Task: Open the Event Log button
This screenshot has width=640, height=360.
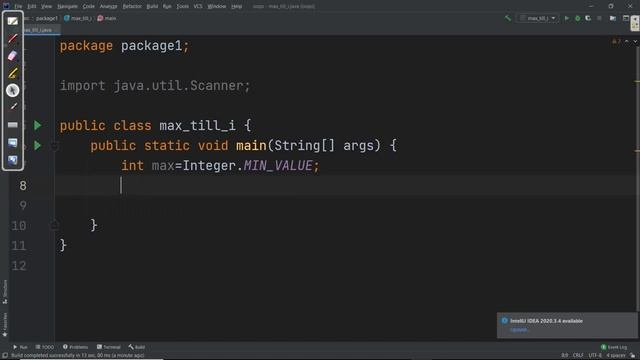Action: click(614, 347)
